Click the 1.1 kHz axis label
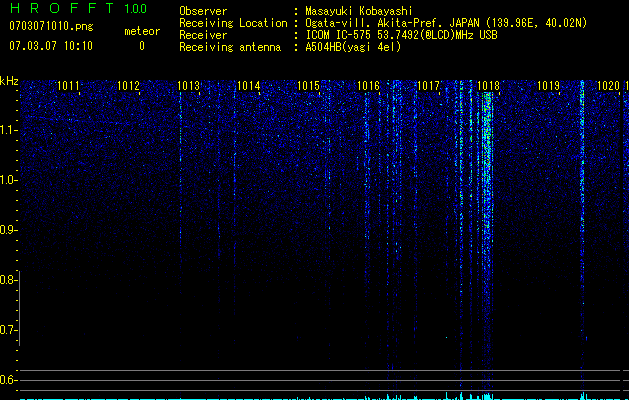 click(8, 130)
